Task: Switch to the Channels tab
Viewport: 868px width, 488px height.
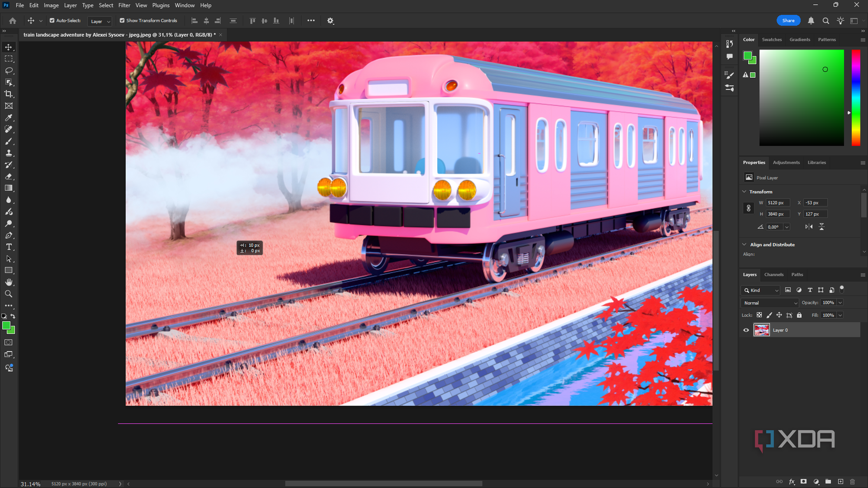Action: click(x=774, y=274)
